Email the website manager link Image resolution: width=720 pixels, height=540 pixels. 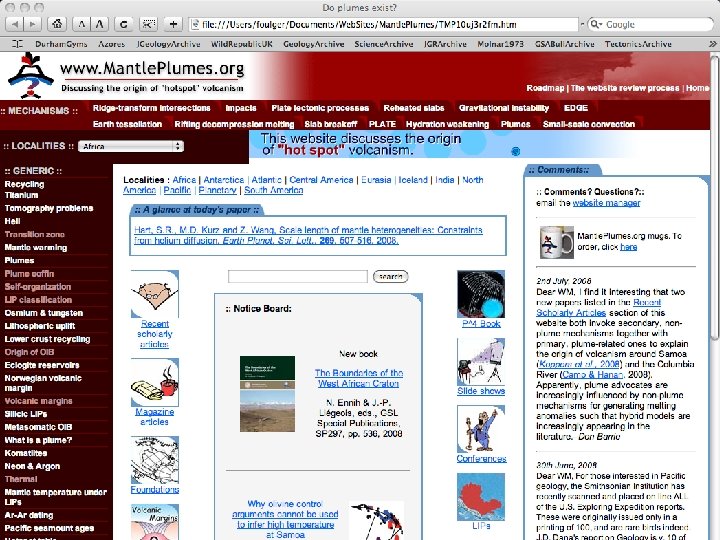pyautogui.click(x=606, y=202)
